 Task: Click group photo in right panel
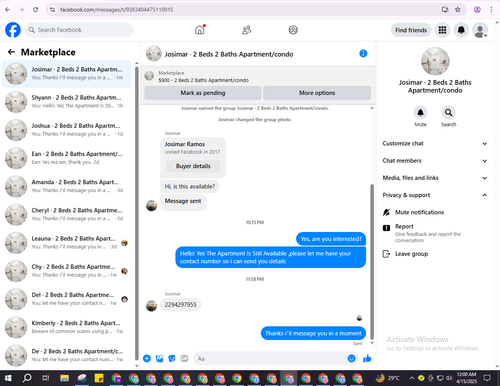tap(435, 61)
